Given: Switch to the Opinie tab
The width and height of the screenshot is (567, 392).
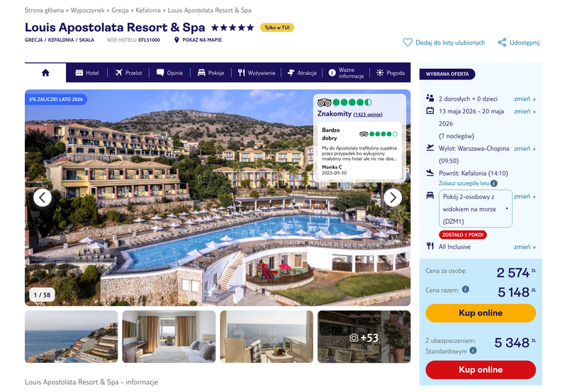Looking at the screenshot, I should (169, 73).
